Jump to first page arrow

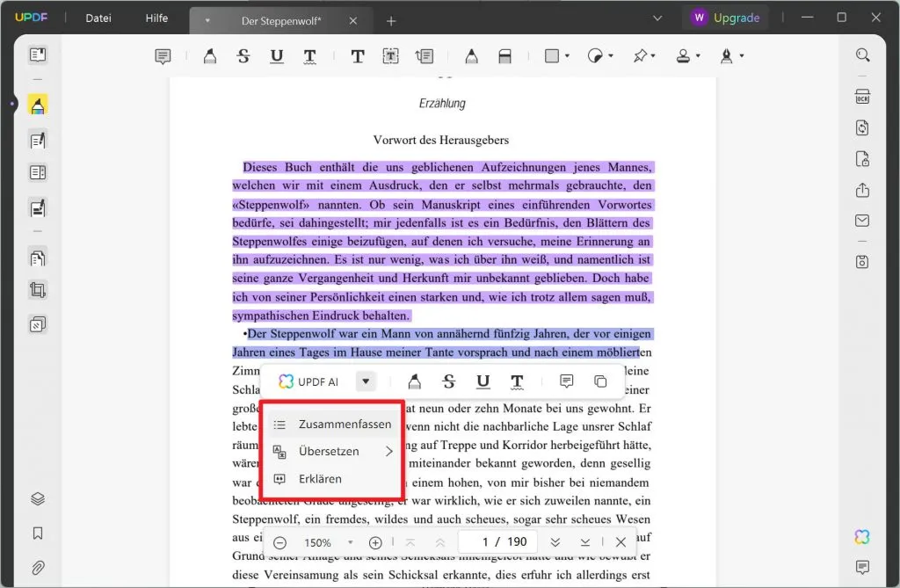coord(410,542)
